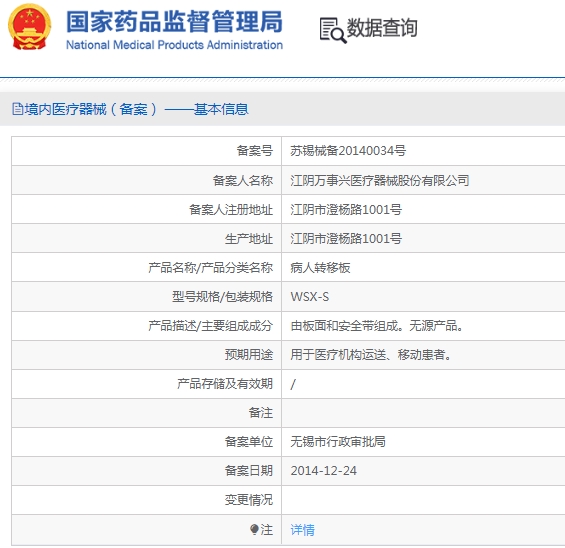Click the 产品存储及有效期 label
This screenshot has width=565, height=548.
pyautogui.click(x=225, y=384)
